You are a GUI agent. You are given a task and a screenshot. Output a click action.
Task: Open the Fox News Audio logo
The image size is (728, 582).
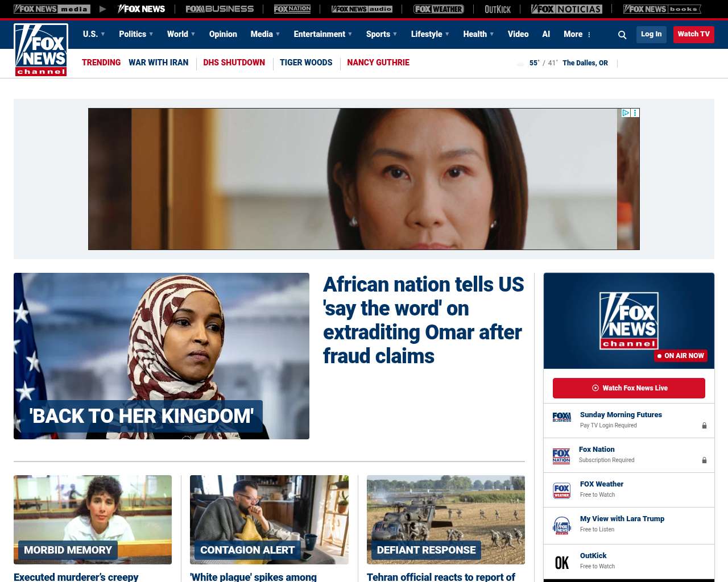point(362,9)
